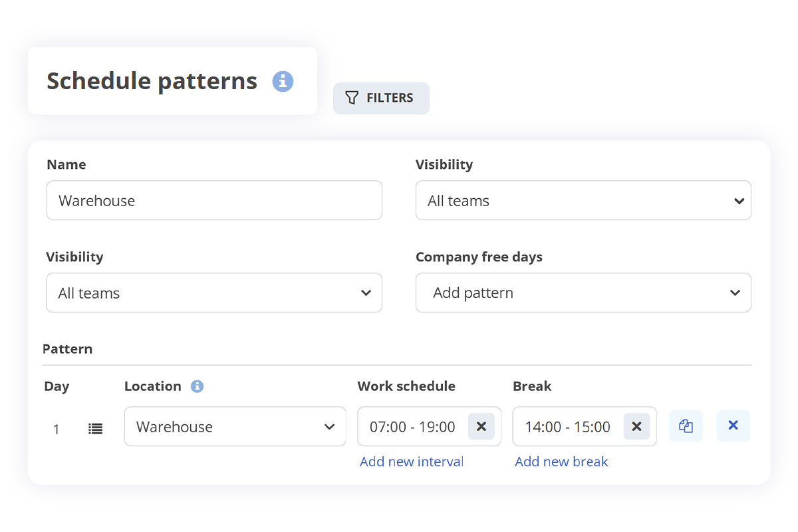
Task: Select the Schedule patterns heading tab
Action: [x=152, y=81]
